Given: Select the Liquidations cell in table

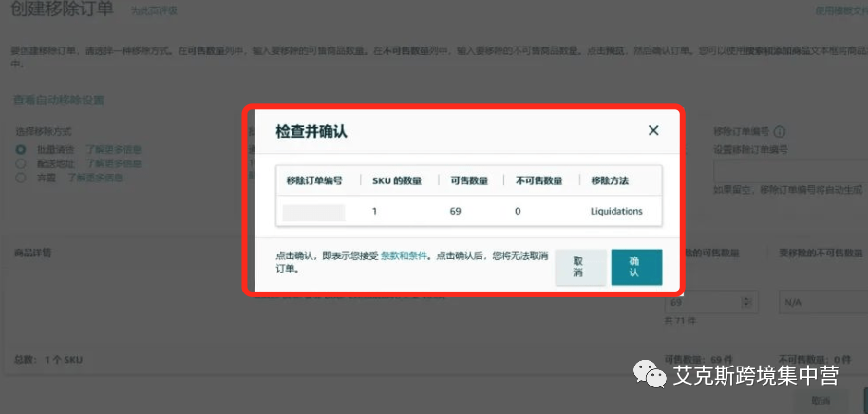Looking at the screenshot, I should [616, 211].
